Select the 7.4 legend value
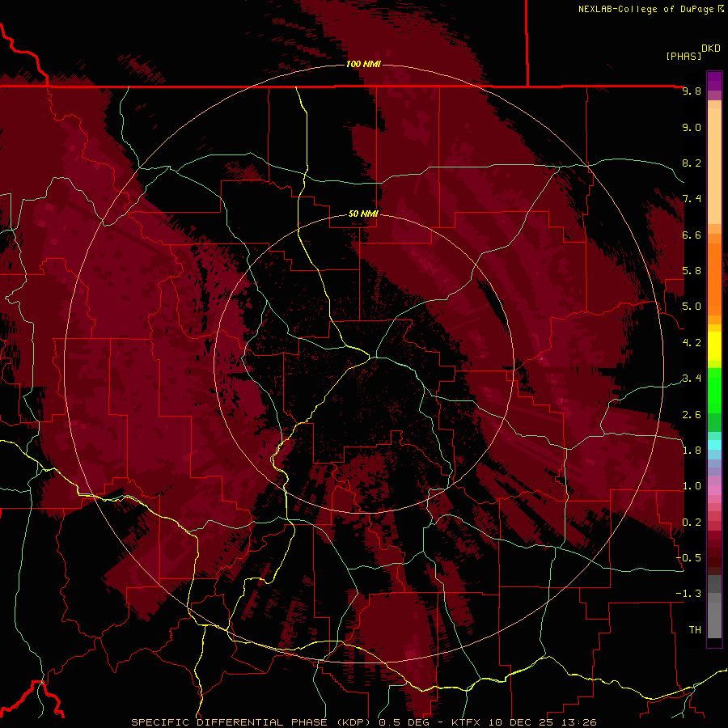The image size is (728, 728). tap(692, 199)
